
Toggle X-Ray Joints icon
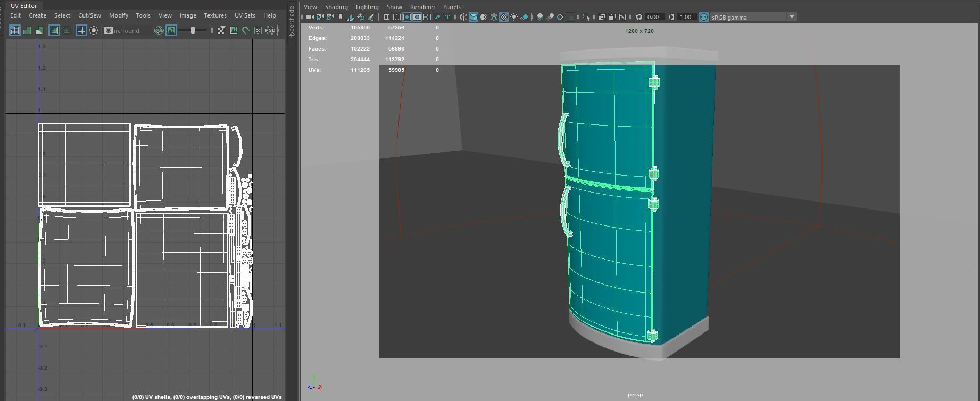point(622,17)
